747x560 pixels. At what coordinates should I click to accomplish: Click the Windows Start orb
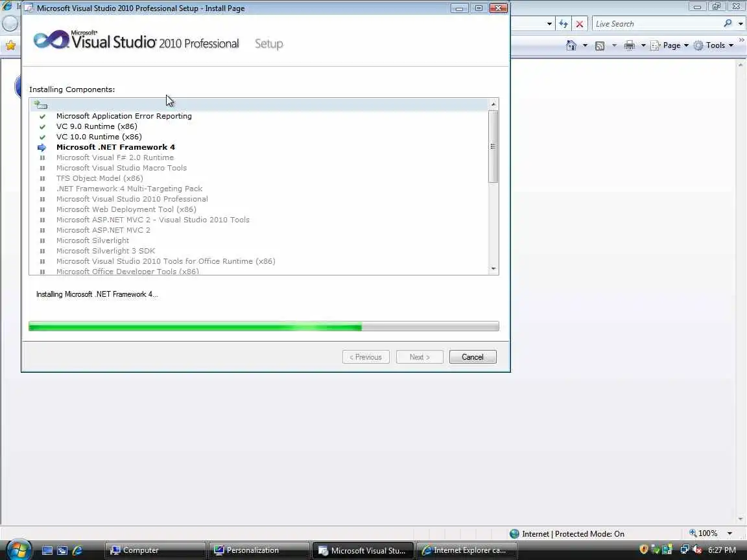(19, 550)
